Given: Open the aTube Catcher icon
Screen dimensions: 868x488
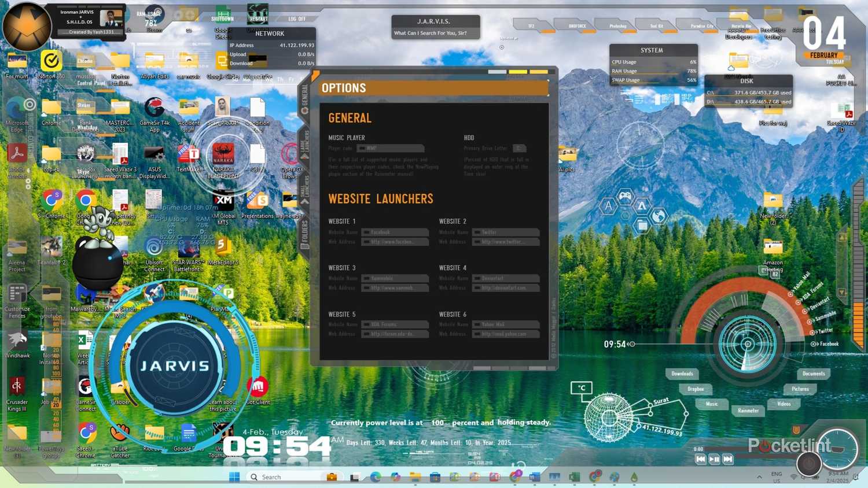Looking at the screenshot, I should (120, 441).
